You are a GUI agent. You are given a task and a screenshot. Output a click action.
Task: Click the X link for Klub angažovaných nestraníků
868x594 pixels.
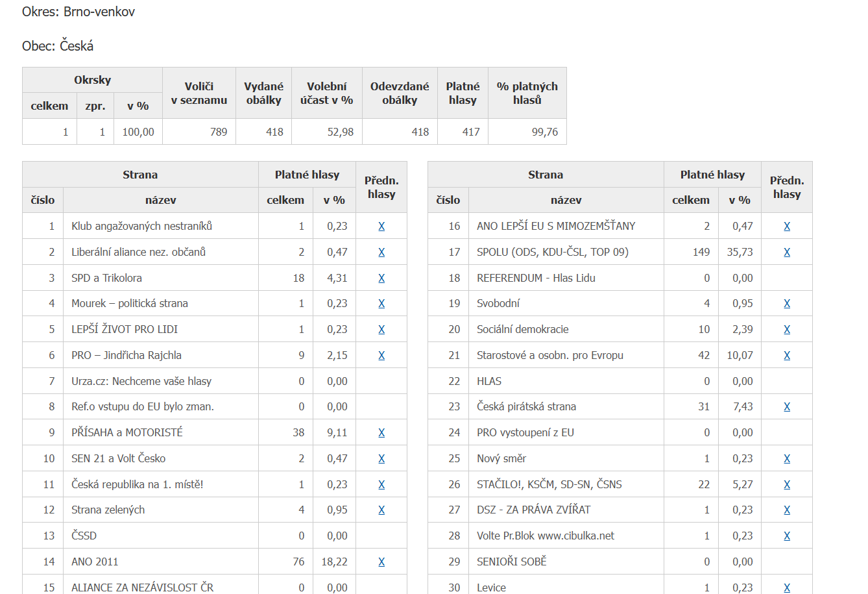pyautogui.click(x=381, y=226)
